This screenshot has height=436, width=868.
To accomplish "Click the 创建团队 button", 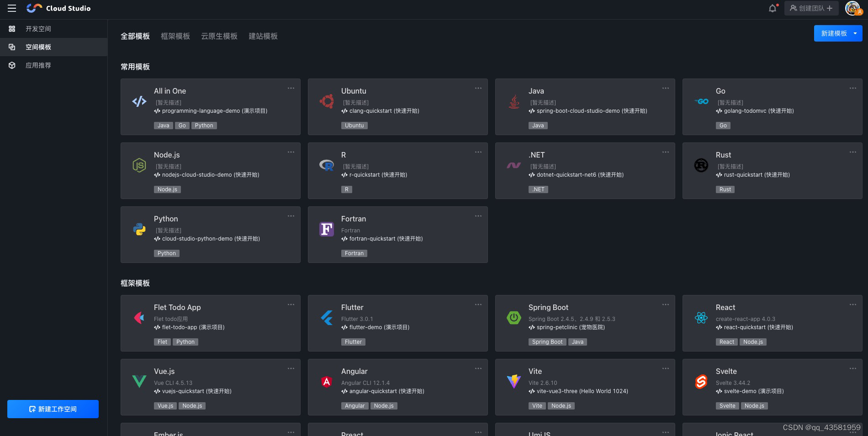I will click(x=811, y=8).
